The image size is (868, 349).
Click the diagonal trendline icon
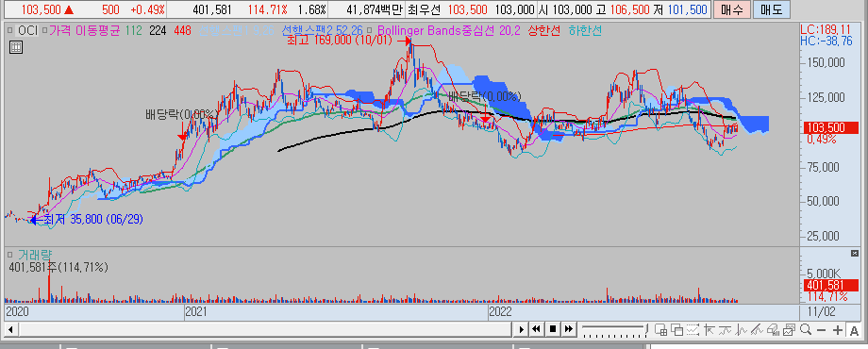(757, 329)
